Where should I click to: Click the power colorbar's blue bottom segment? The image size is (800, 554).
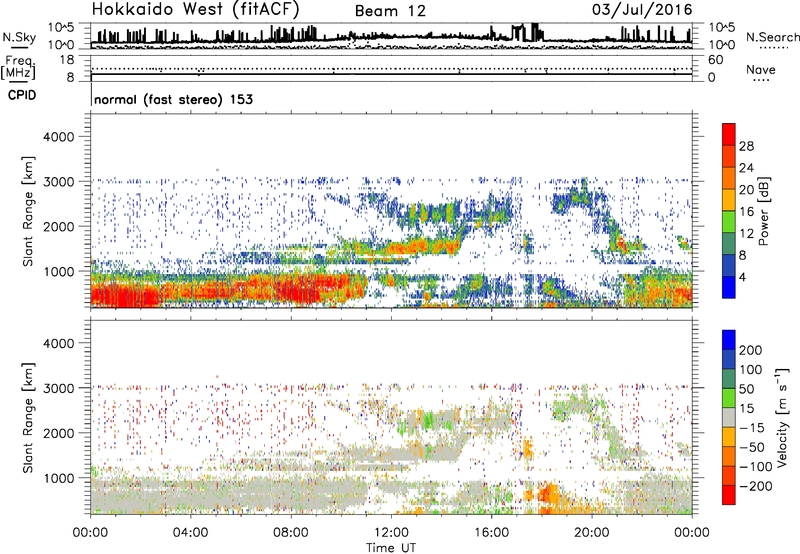coord(729,287)
